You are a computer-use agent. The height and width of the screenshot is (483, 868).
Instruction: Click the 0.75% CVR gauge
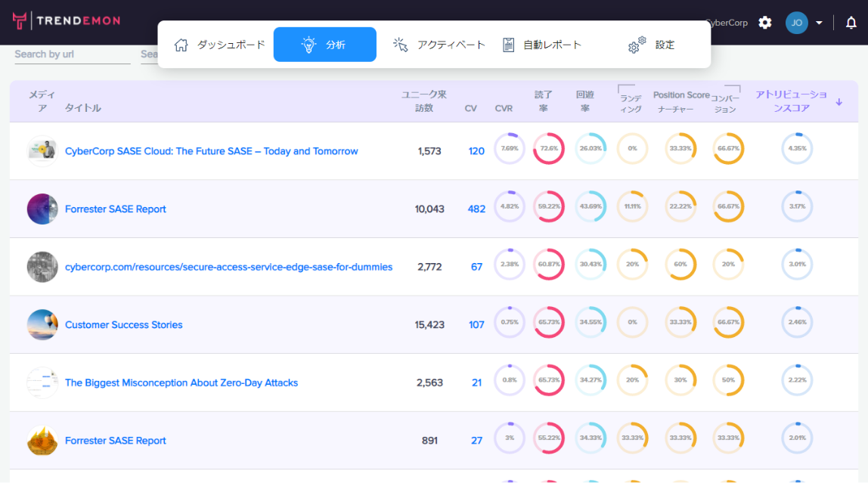[510, 322]
